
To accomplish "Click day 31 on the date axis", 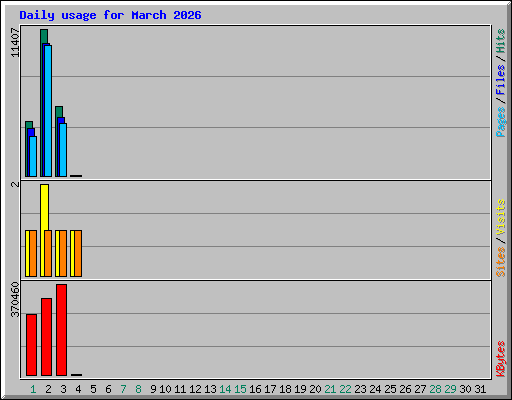I will 480,389.
